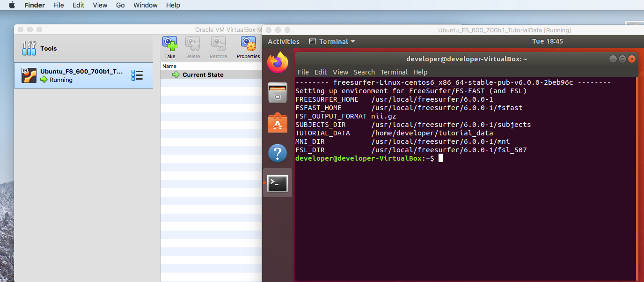644x282 pixels.
Task: Open the Finder Go menu
Action: [x=120, y=5]
